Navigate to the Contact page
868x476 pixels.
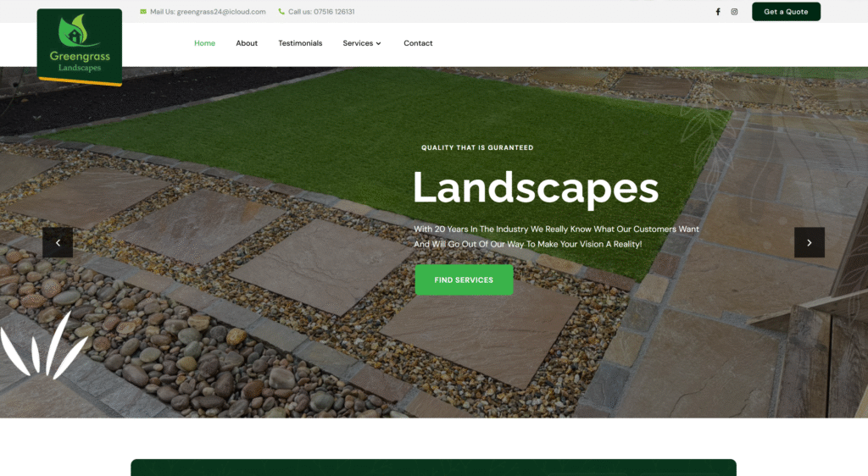418,43
